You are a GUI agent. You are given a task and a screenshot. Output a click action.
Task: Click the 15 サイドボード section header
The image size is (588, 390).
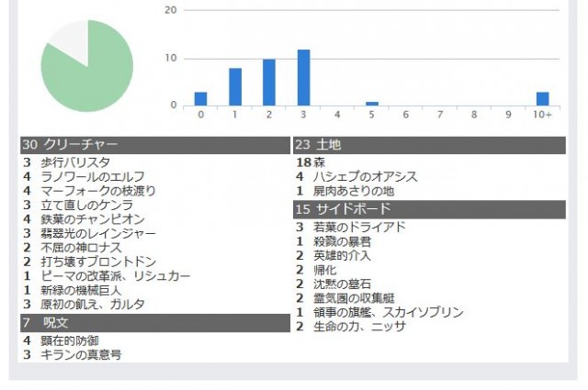(x=429, y=209)
